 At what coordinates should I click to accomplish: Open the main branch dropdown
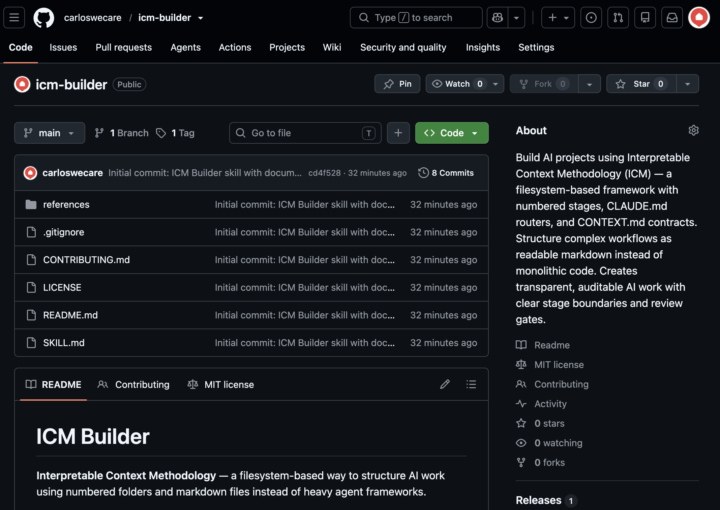[x=50, y=133]
